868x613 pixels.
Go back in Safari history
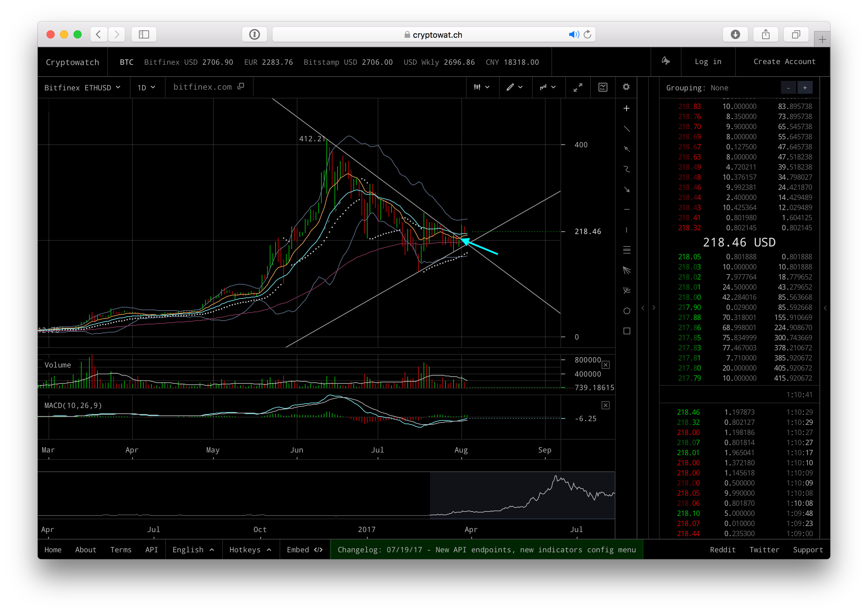pos(98,34)
